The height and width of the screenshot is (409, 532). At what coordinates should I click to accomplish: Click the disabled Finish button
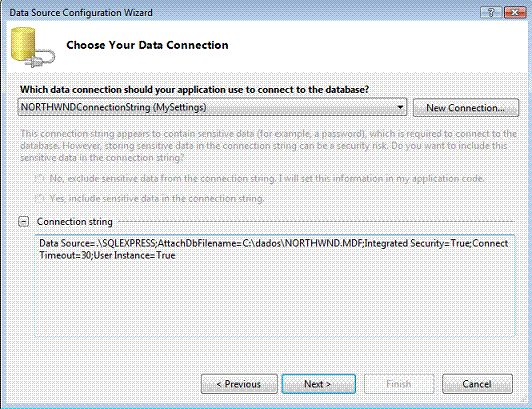click(x=399, y=384)
